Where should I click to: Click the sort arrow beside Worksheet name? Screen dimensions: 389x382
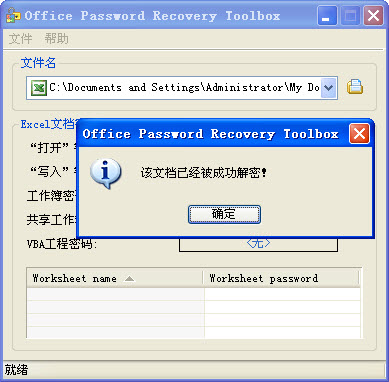click(129, 279)
